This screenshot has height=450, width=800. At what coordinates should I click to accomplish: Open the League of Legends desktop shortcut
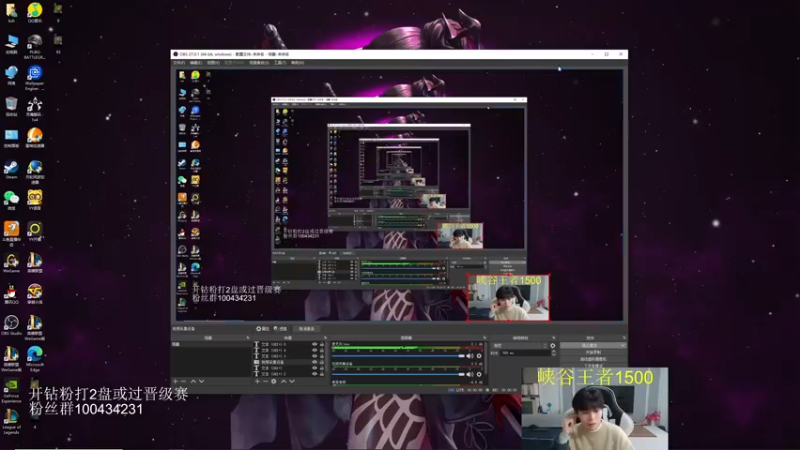(11, 422)
